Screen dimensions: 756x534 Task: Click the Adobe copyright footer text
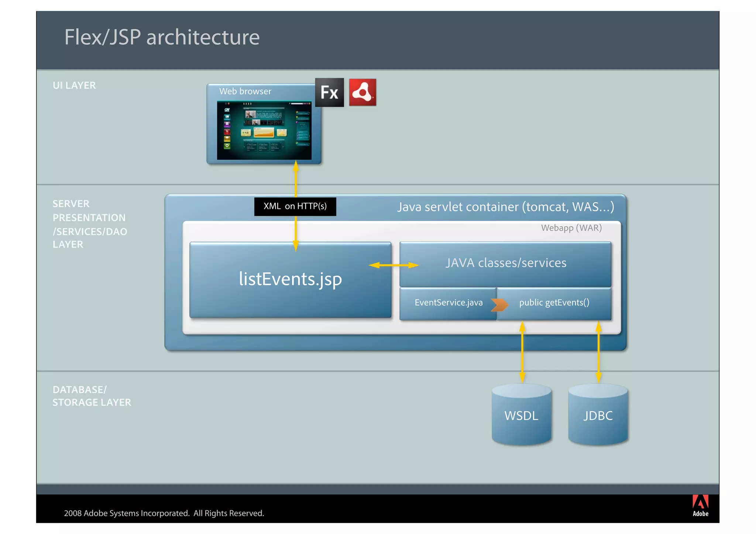point(164,513)
